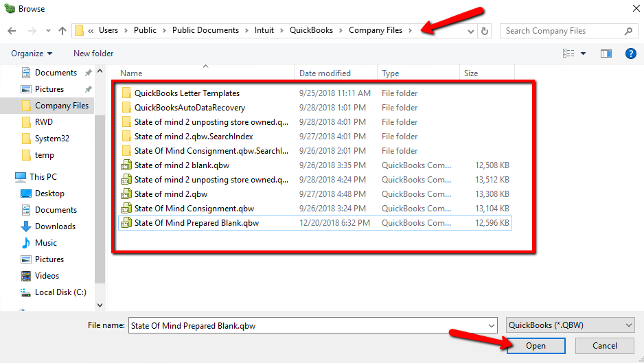Image resolution: width=644 pixels, height=363 pixels.
Task: Select the State of mind 2.qbw.SearchIndex folder icon
Action: pyautogui.click(x=126, y=137)
